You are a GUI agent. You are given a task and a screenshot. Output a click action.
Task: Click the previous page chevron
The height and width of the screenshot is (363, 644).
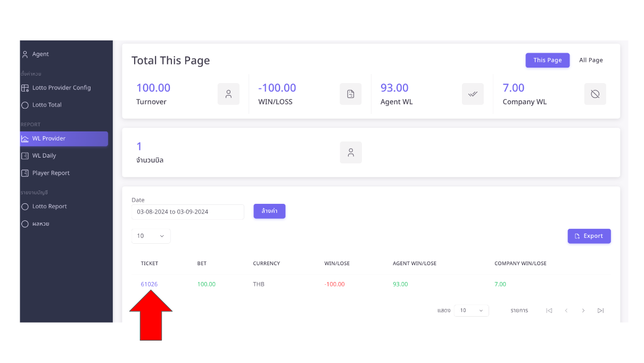coord(566,311)
